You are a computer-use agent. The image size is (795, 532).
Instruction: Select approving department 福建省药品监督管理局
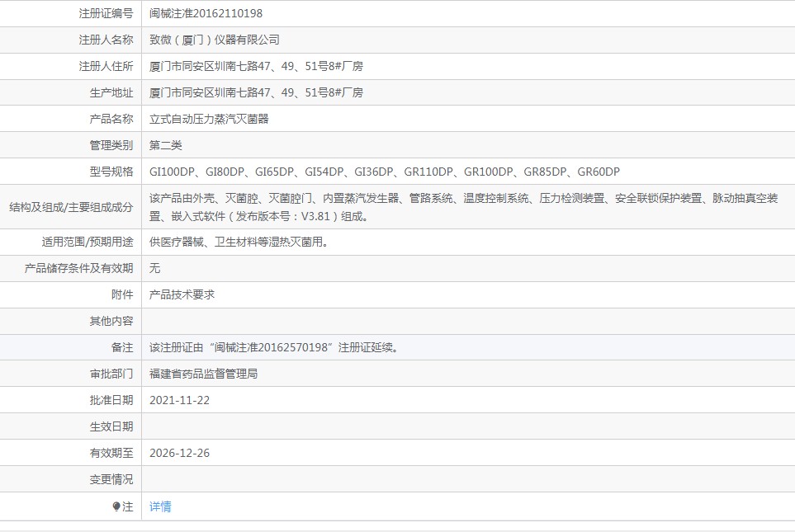pos(203,374)
